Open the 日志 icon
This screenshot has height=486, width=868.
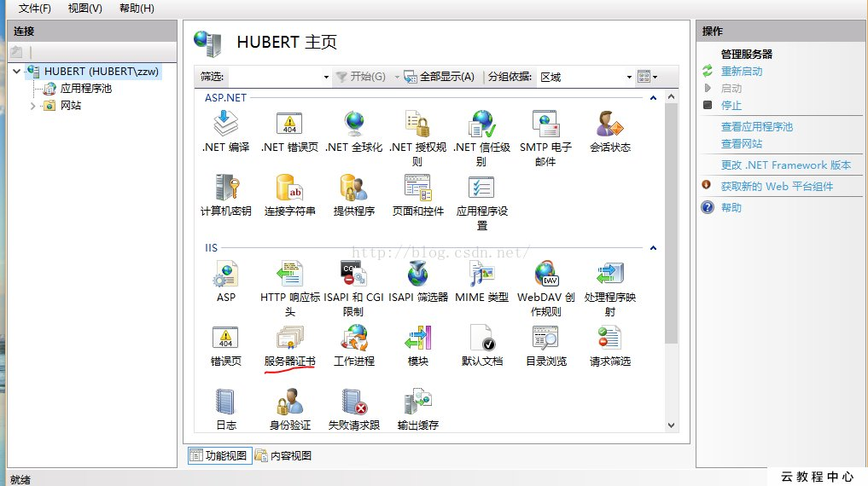coord(226,402)
